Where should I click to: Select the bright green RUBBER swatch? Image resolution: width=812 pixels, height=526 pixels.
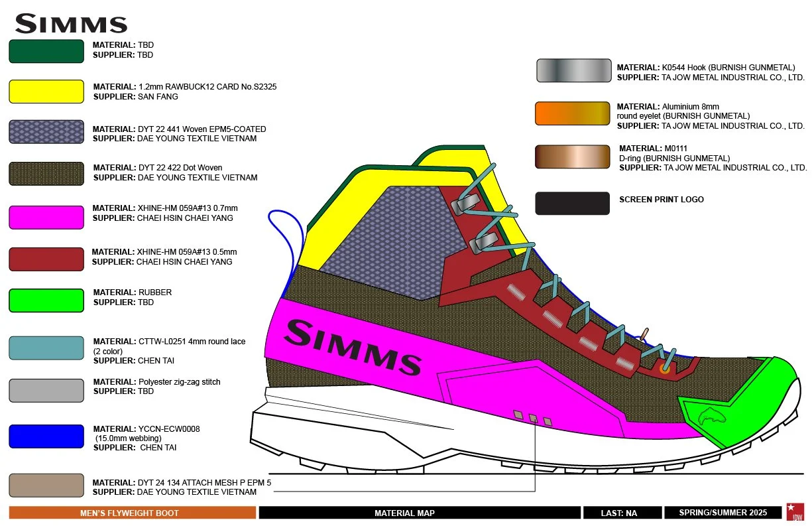click(46, 300)
